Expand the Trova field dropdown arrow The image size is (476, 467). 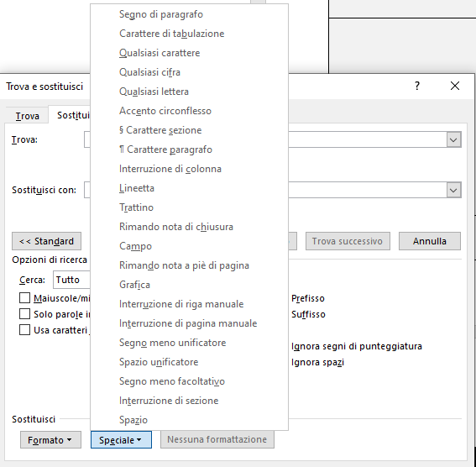coord(453,139)
